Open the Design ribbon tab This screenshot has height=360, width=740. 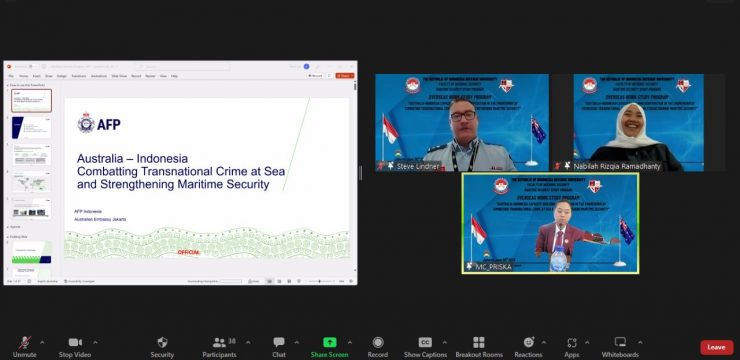(62, 76)
